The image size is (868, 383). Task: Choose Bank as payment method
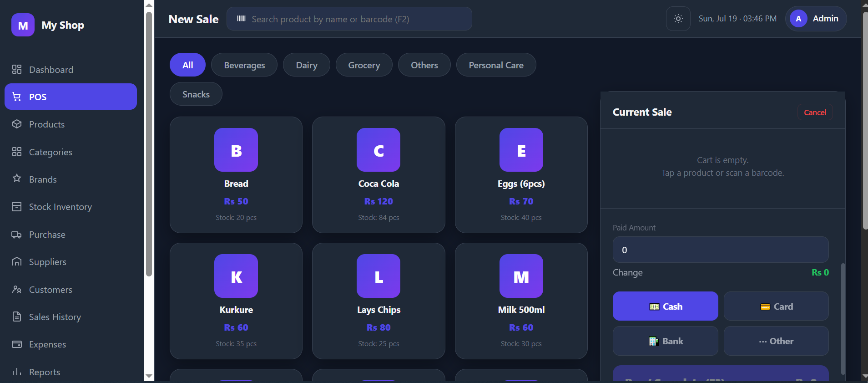click(x=665, y=341)
